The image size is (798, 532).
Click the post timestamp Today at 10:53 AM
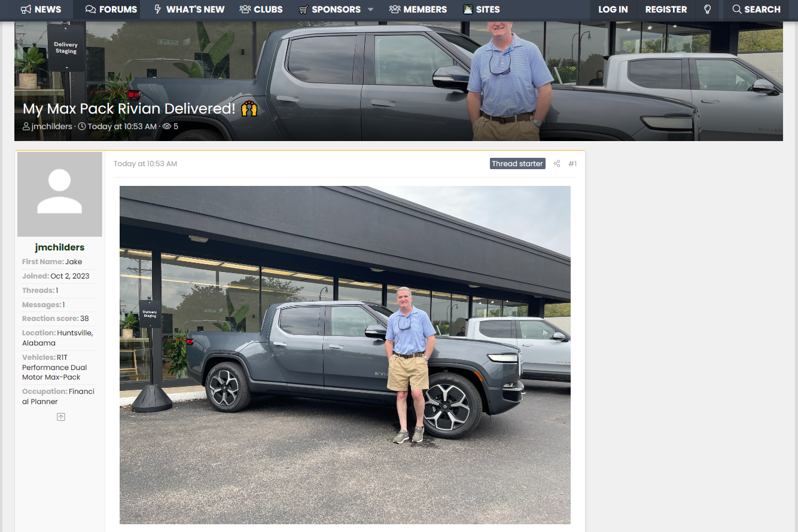[145, 164]
